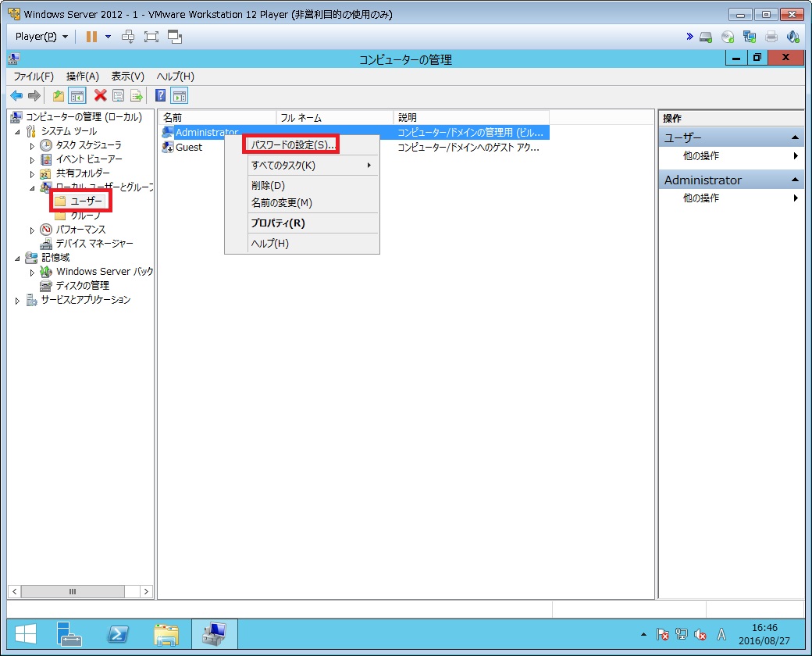812x656 pixels.
Task: Click the Properties toolbar icon
Action: 118,96
